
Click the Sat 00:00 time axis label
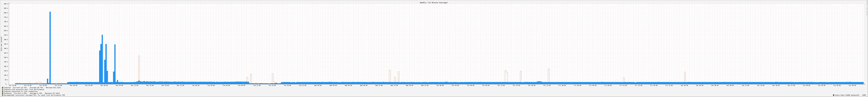[684, 85]
